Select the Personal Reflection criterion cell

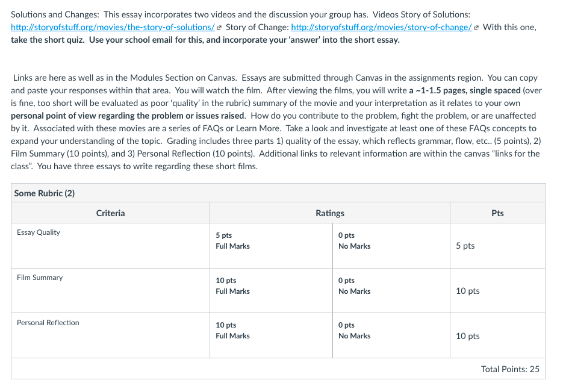(111, 335)
